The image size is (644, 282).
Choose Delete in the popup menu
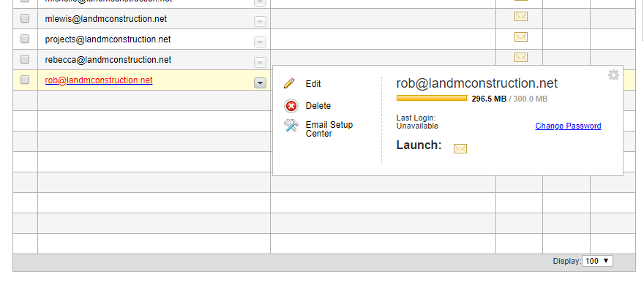coord(318,106)
